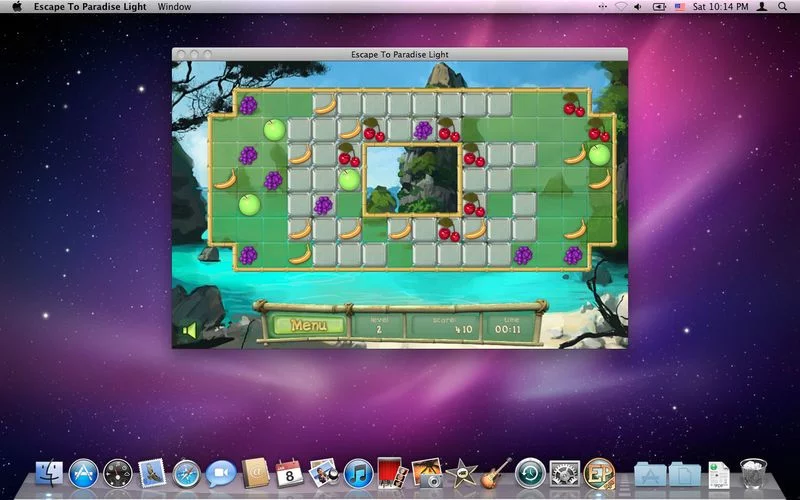800x500 pixels.
Task: Open iChat from the dock
Action: tap(221, 473)
